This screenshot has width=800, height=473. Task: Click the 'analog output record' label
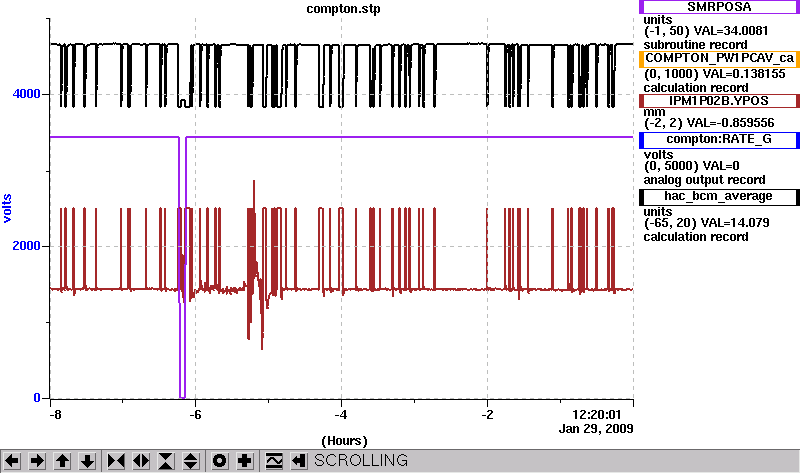pyautogui.click(x=704, y=180)
